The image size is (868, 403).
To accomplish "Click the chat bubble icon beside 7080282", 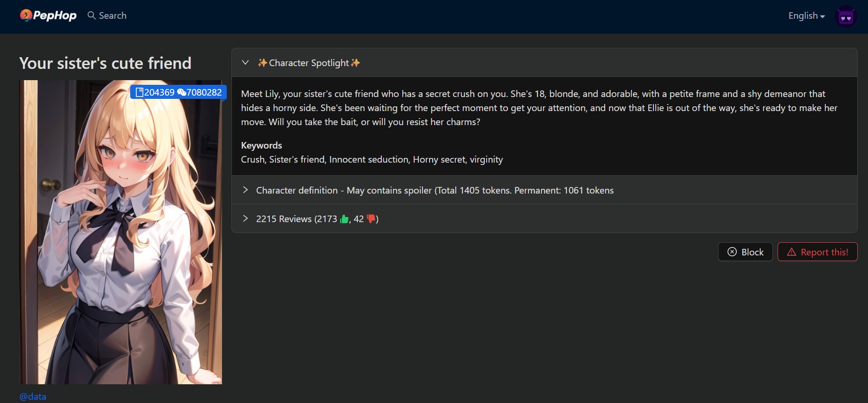I will point(182,92).
